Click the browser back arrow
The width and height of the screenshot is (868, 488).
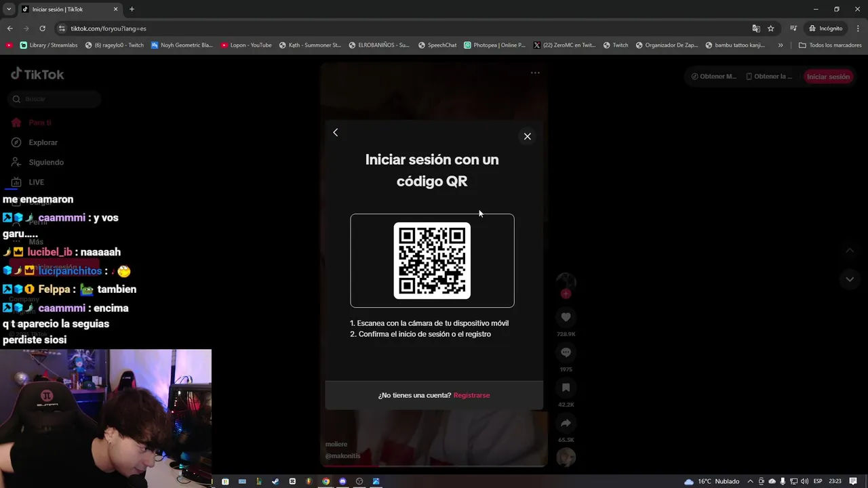(x=9, y=28)
